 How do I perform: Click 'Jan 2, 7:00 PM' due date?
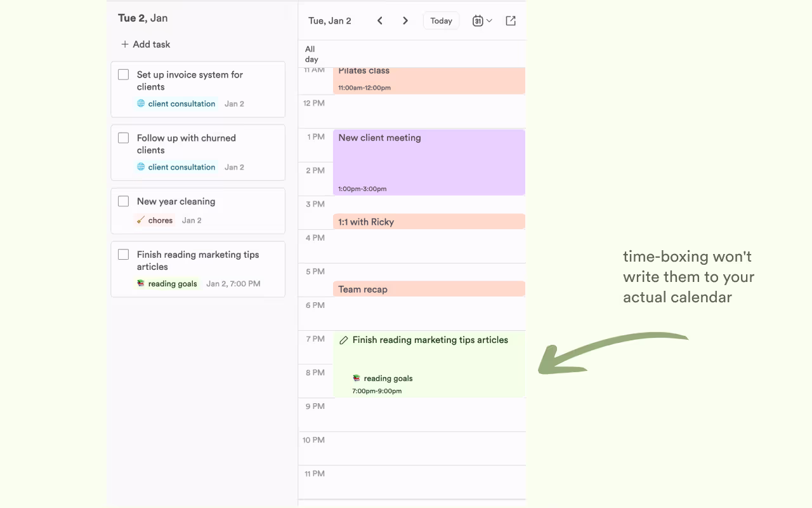click(x=233, y=284)
